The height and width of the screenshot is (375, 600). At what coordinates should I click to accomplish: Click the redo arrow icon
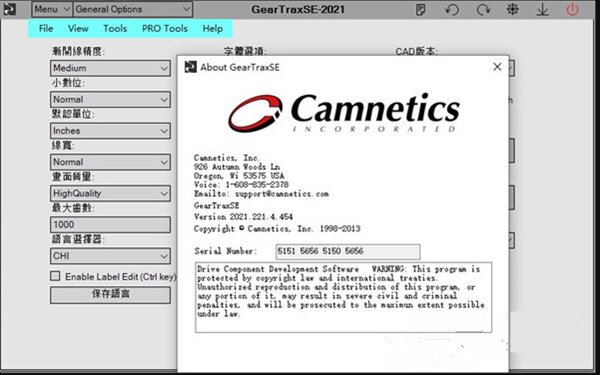click(x=483, y=9)
